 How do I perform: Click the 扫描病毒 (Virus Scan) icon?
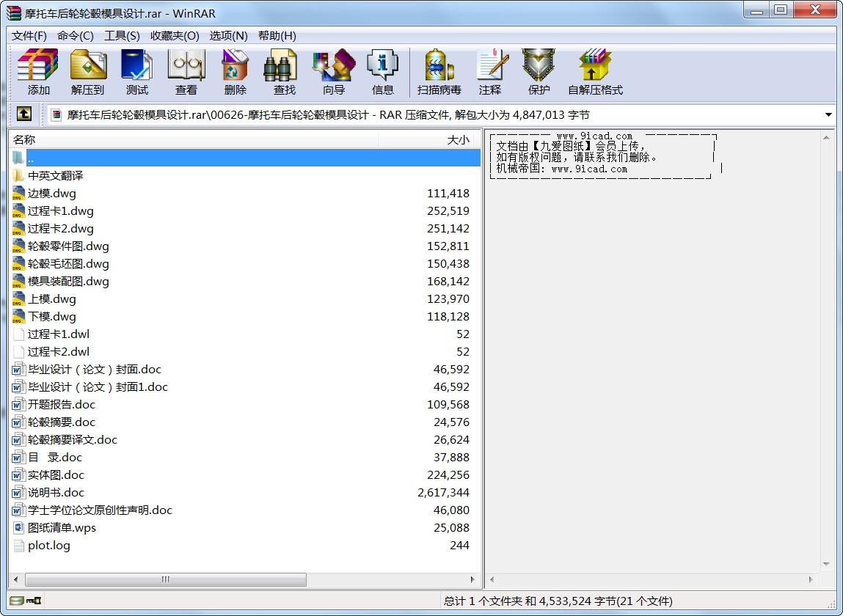pyautogui.click(x=439, y=72)
